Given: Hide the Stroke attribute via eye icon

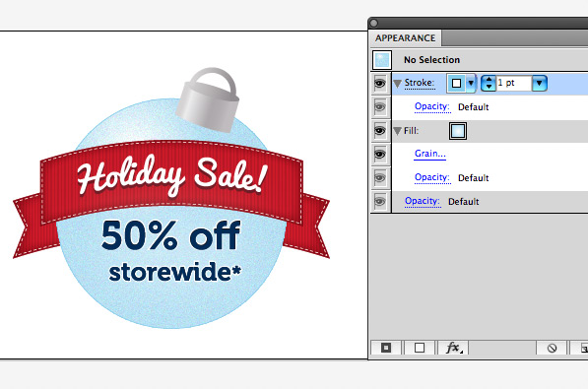Looking at the screenshot, I should coord(380,84).
